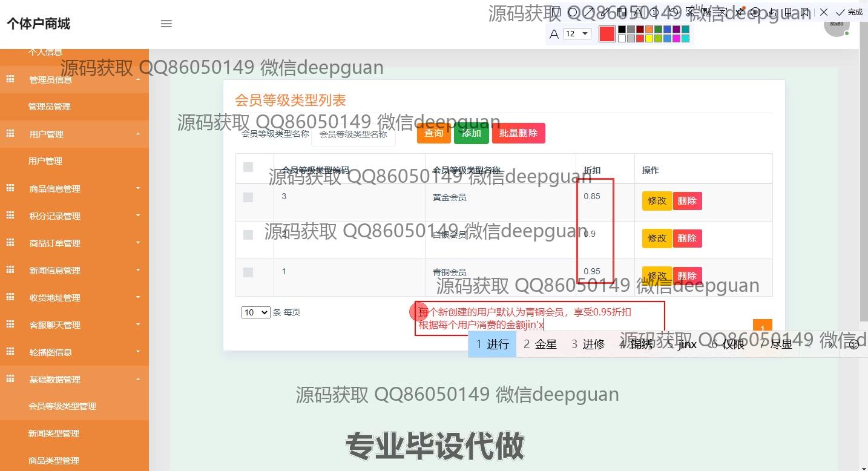Click the grid icon beside 用户管理
The image size is (868, 471).
click(x=10, y=134)
